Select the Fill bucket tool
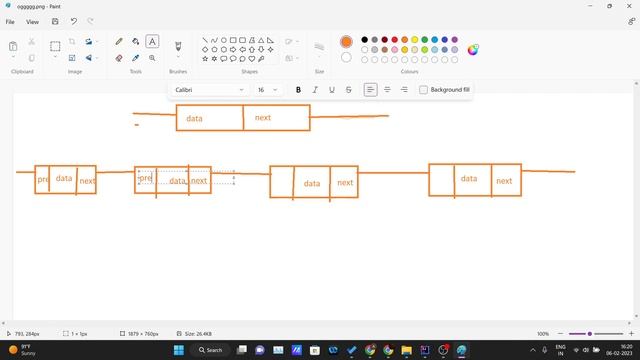640x360 pixels. coord(136,42)
